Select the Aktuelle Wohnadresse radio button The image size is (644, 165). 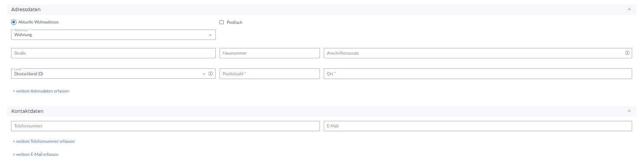(x=14, y=22)
